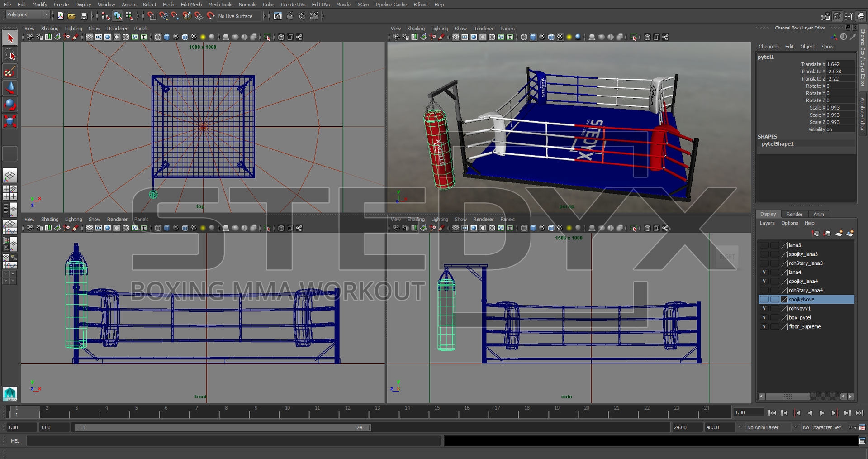Enable smooth shade all in top viewport

[166, 37]
